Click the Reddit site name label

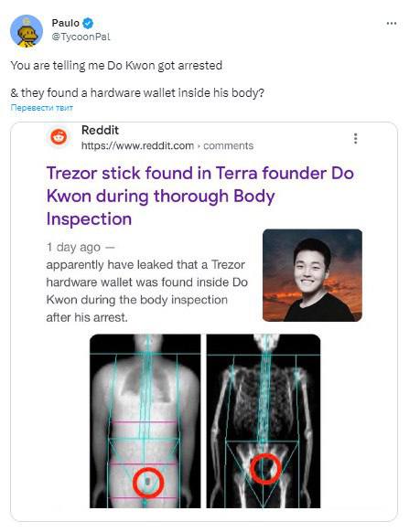coord(100,130)
